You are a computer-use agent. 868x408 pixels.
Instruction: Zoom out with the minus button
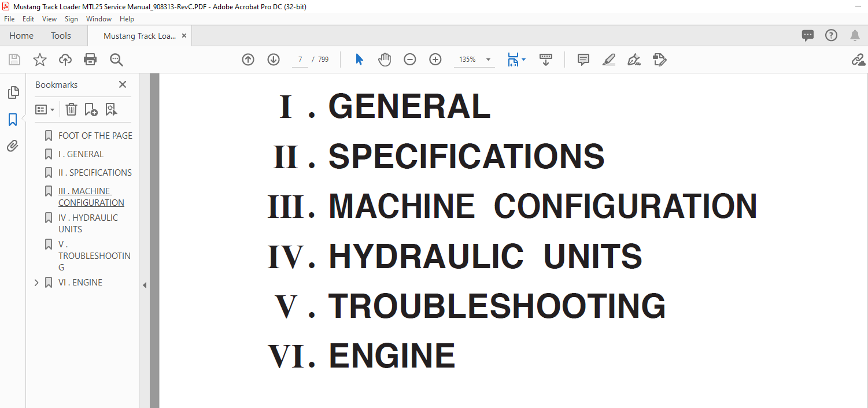point(410,60)
